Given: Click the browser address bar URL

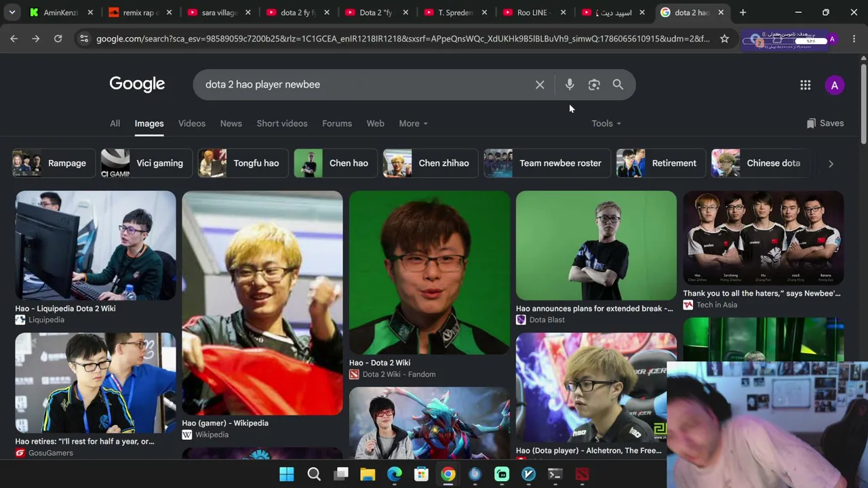Looking at the screenshot, I should 403,39.
